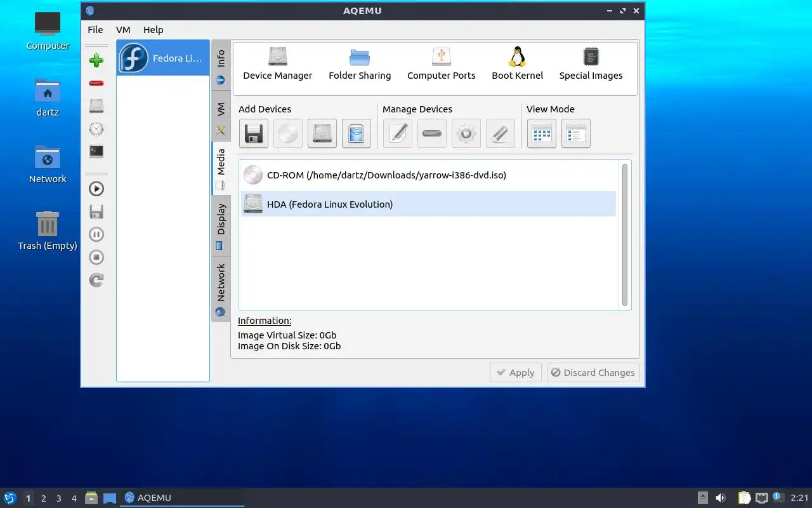Click the gear disc icon under Manage Devices
This screenshot has width=812, height=508.
click(x=466, y=133)
